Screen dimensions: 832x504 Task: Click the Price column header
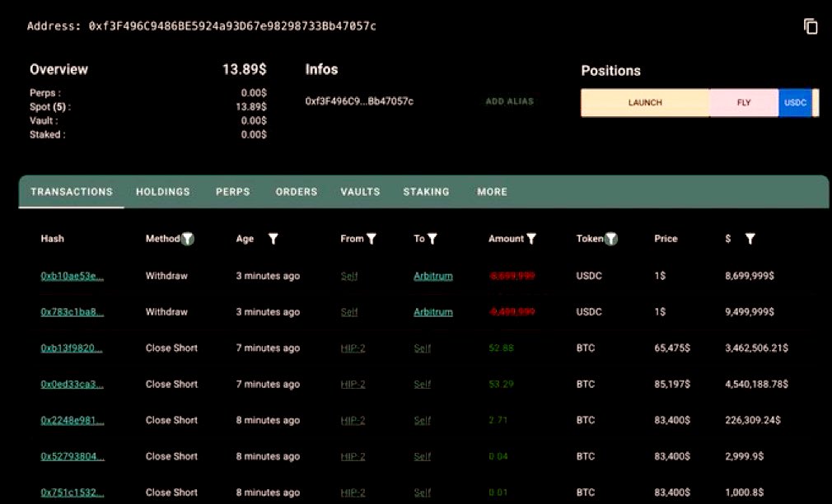[666, 239]
